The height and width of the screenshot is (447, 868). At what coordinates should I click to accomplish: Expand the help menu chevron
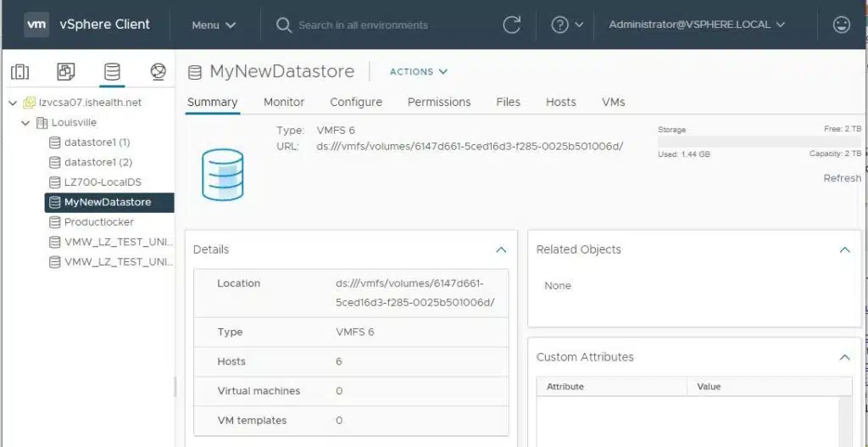[579, 25]
